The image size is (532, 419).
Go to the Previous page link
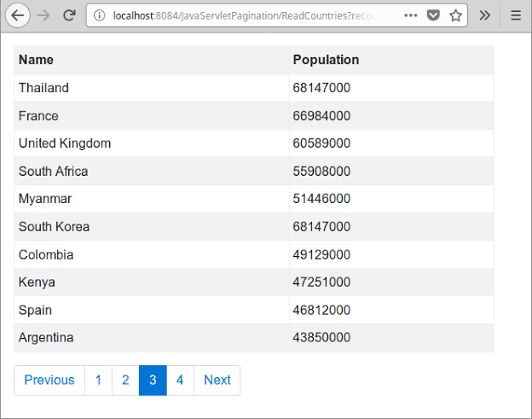49,381
